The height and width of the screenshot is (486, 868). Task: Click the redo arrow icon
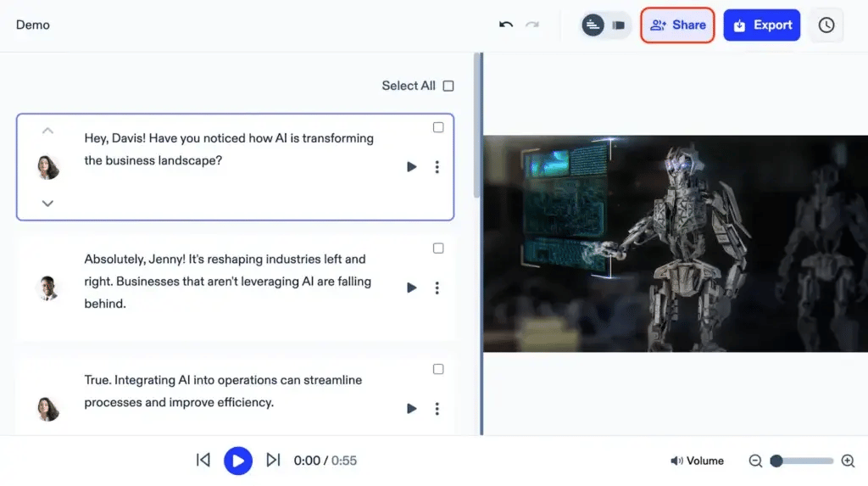[532, 25]
